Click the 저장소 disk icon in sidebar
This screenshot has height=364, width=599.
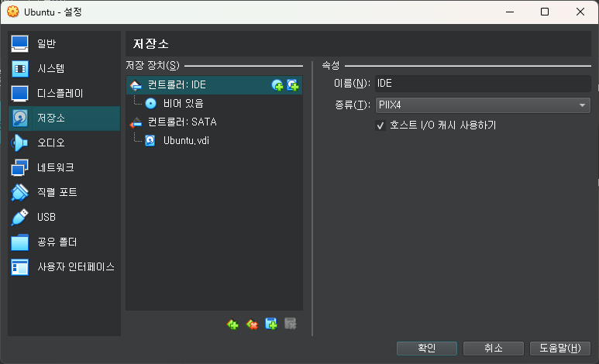pyautogui.click(x=20, y=118)
